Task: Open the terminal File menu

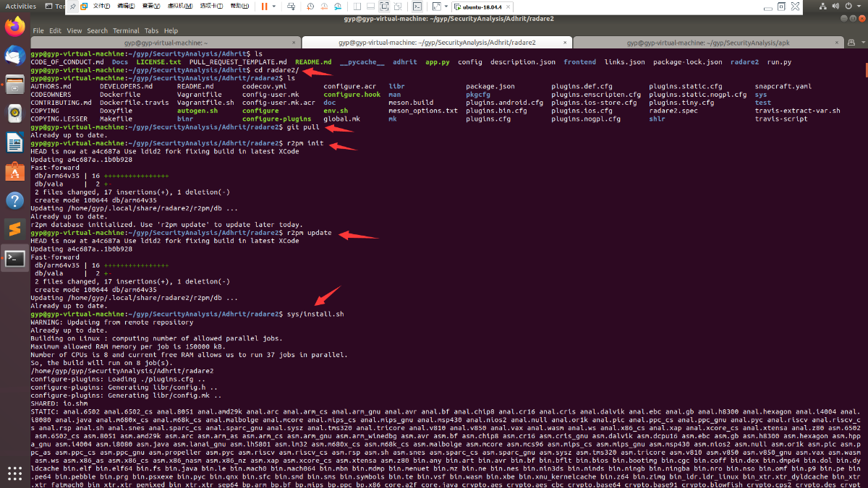Action: pyautogui.click(x=38, y=31)
